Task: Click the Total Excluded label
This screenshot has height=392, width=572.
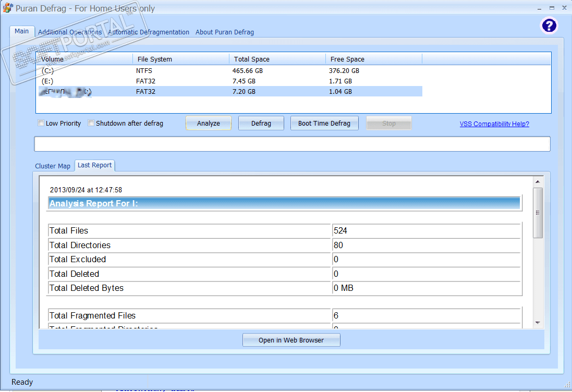Action: click(78, 259)
